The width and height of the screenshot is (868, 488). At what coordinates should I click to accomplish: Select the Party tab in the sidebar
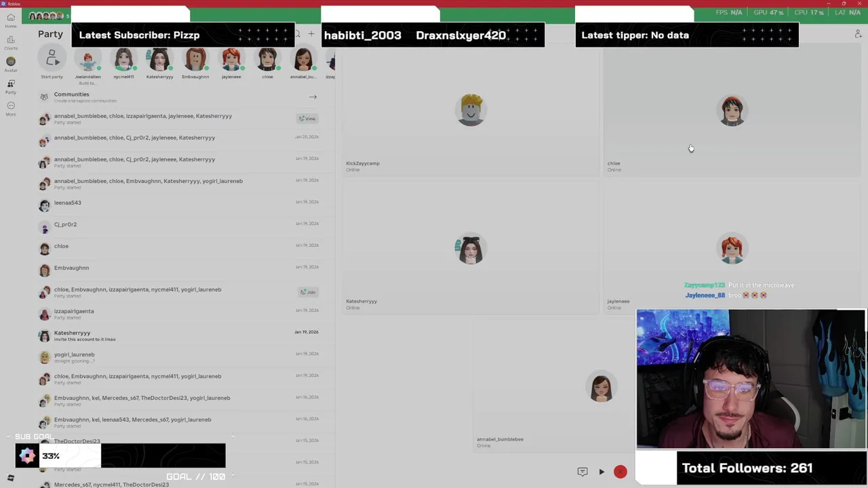[11, 86]
